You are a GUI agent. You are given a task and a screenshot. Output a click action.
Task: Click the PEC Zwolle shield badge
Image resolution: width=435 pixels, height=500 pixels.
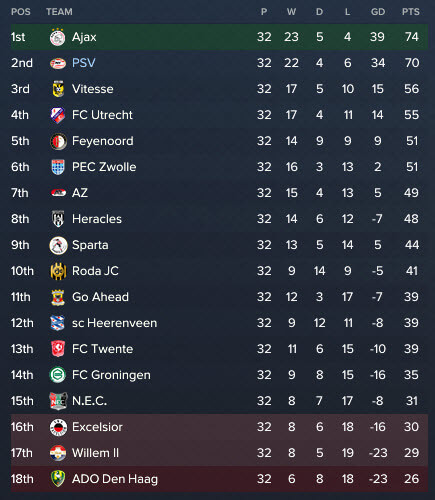point(58,167)
